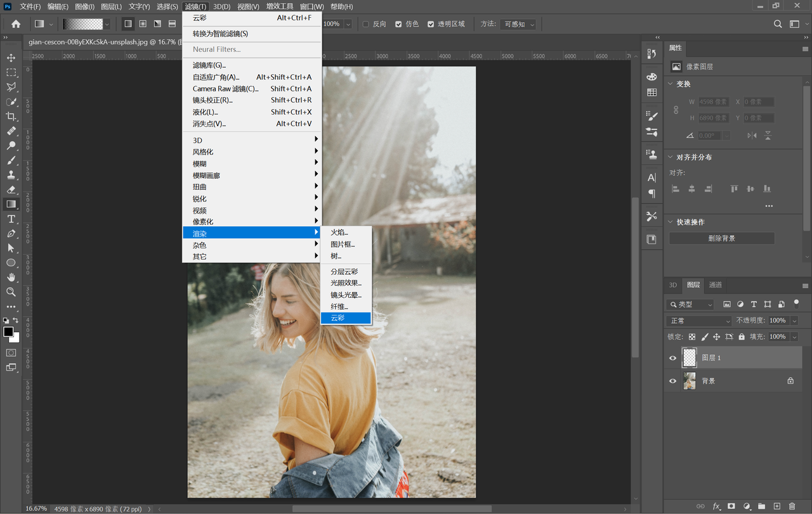Toggle the 仿色 checkbox
The image size is (812, 514).
[398, 24]
